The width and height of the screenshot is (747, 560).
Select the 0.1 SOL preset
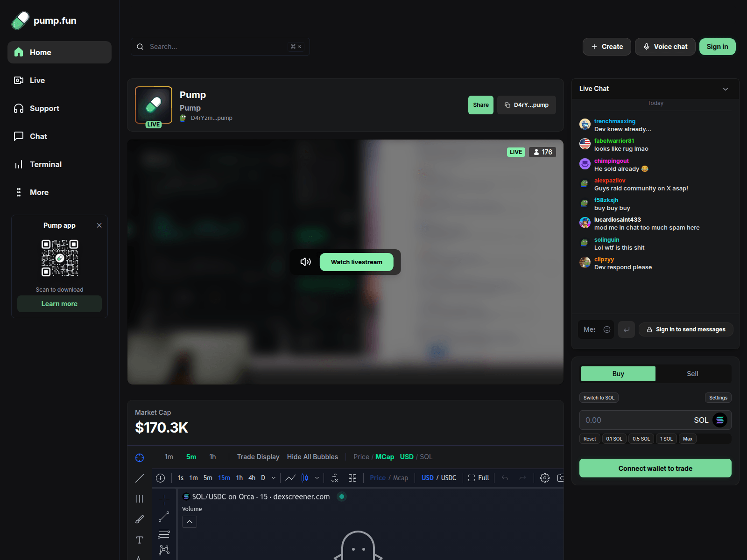click(x=614, y=439)
